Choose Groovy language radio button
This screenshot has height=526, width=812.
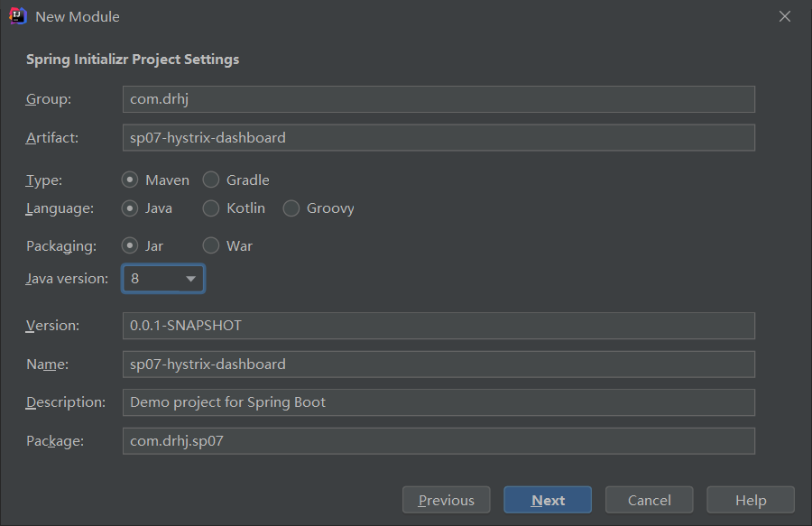pos(291,208)
